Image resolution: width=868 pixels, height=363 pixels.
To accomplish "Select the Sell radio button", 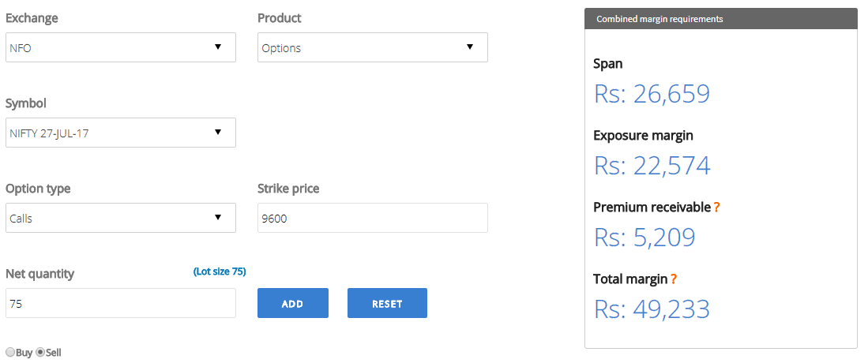I will point(39,352).
